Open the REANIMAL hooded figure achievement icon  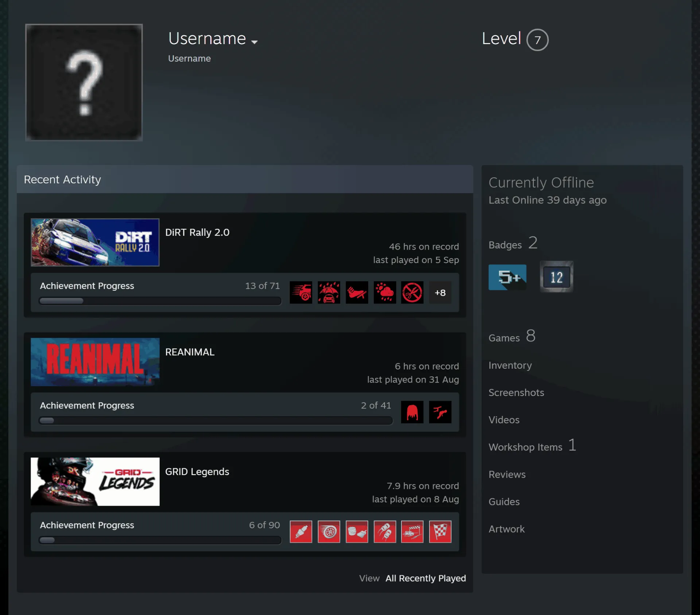click(x=412, y=412)
